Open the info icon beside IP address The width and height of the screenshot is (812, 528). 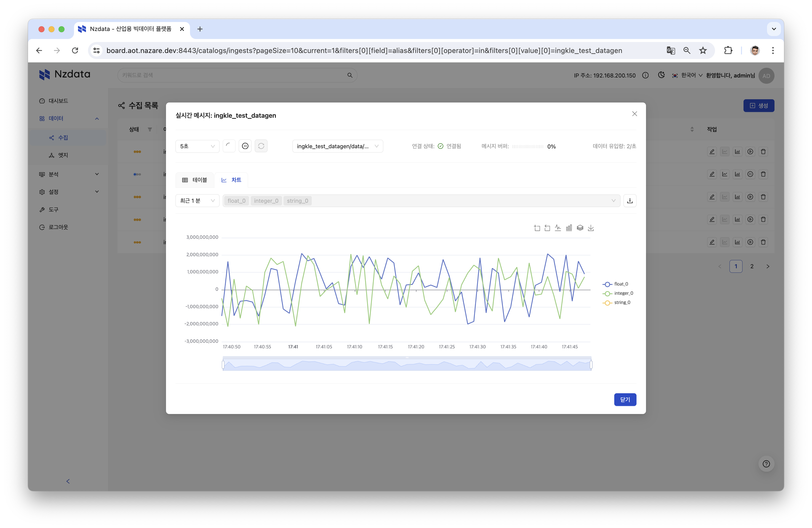click(645, 75)
